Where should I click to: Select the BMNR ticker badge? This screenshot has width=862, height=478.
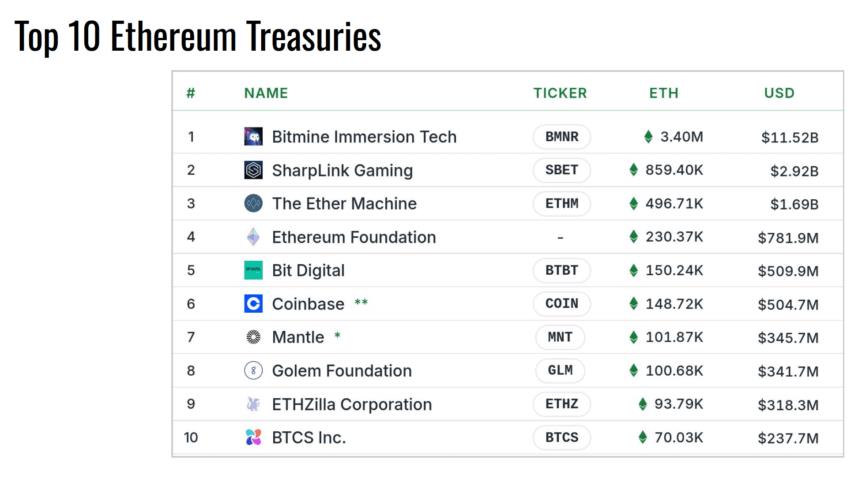pyautogui.click(x=561, y=137)
